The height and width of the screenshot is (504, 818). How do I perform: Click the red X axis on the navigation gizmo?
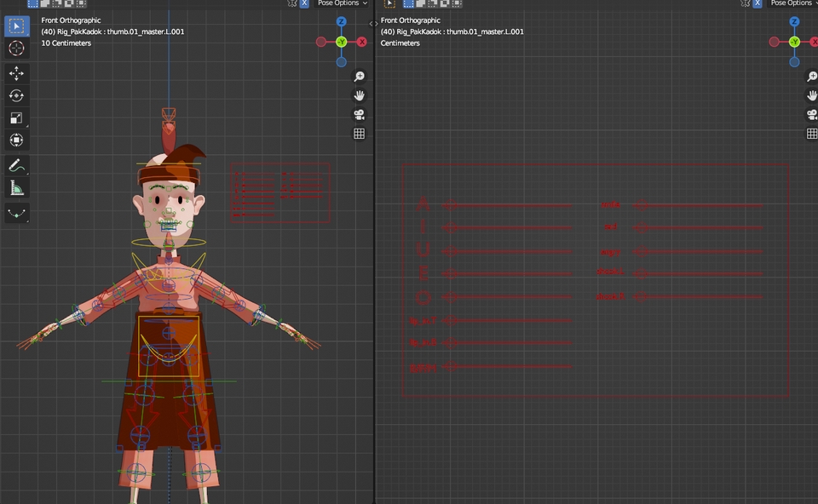click(x=361, y=41)
